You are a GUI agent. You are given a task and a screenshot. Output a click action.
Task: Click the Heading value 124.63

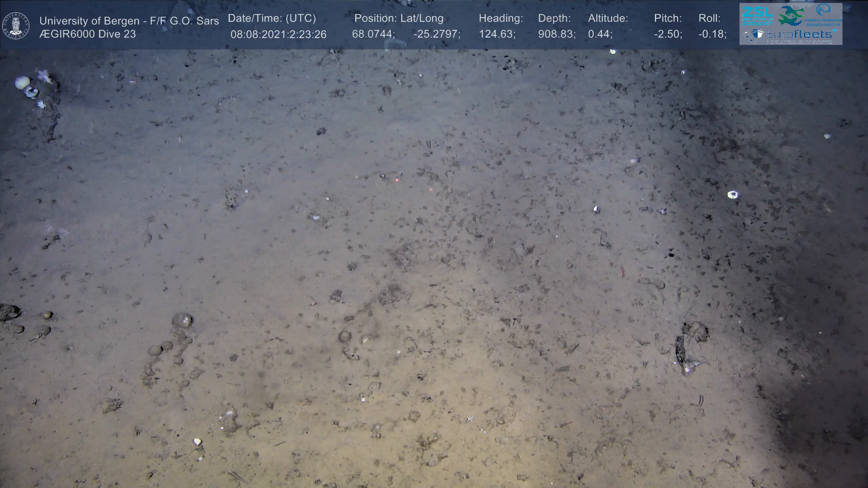pos(497,34)
